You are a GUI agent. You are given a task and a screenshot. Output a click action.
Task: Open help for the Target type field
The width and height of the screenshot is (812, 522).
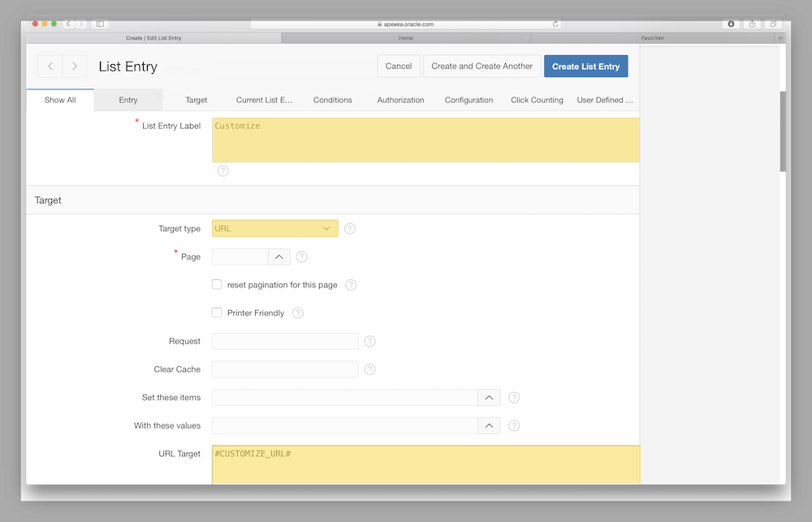click(349, 228)
